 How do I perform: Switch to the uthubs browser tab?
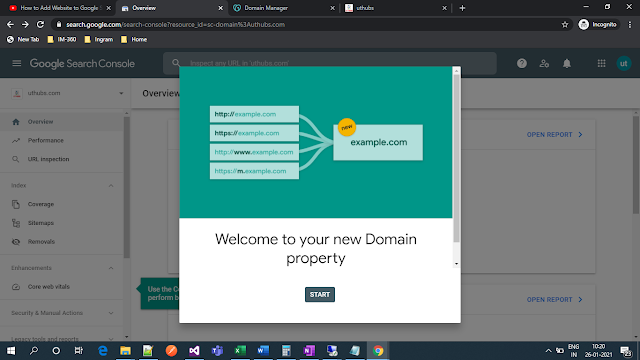(x=396, y=8)
